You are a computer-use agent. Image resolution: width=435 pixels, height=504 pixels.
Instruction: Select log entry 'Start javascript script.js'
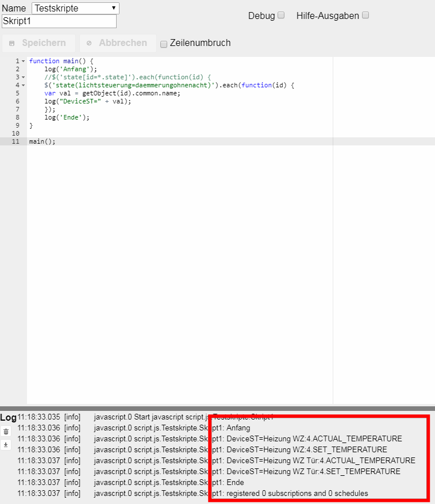click(x=145, y=417)
